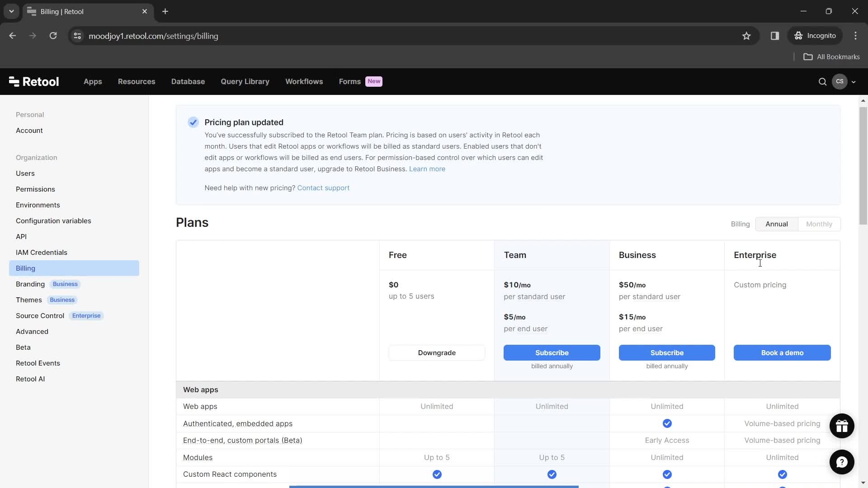
Task: Click the Downgrade button under Free plan
Action: click(437, 353)
